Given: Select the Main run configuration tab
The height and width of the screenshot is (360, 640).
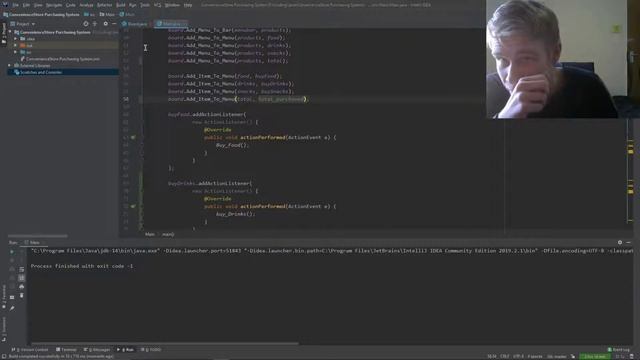Looking at the screenshot, I should 33,242.
